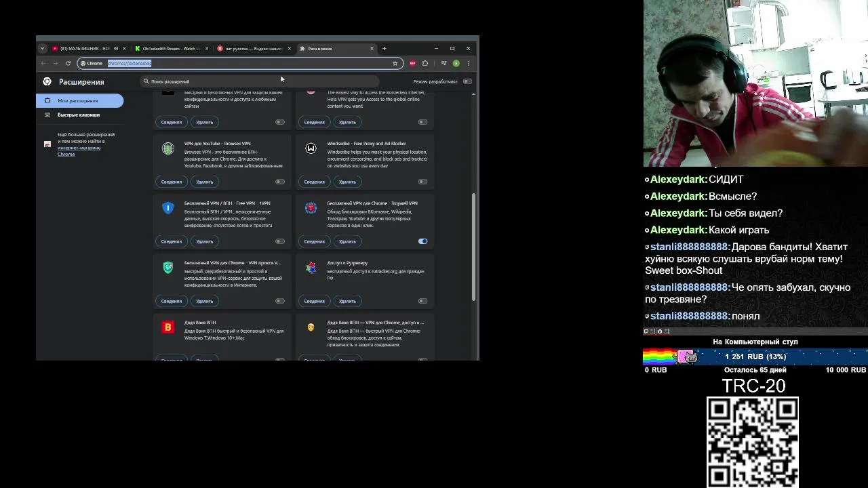Open Сведения for Windscribe
Viewport: 868px width, 488px height.
[x=314, y=182]
